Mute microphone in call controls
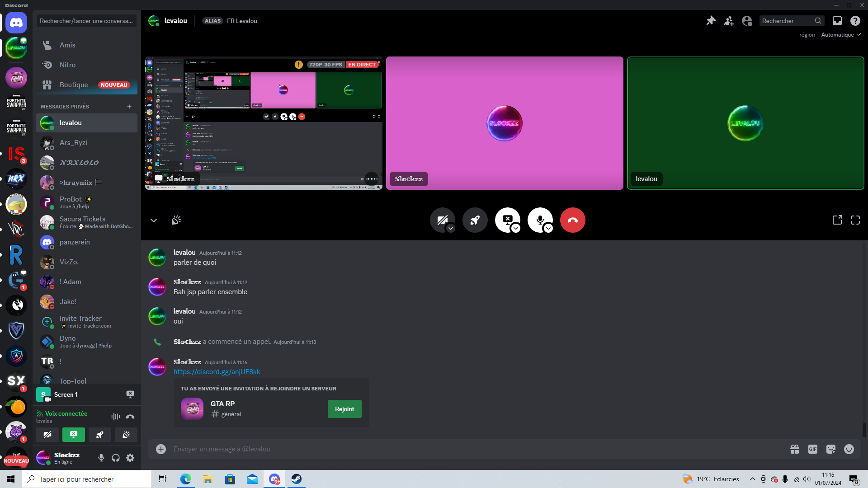Screen dimensions: 868x488 pyautogui.click(x=540, y=220)
